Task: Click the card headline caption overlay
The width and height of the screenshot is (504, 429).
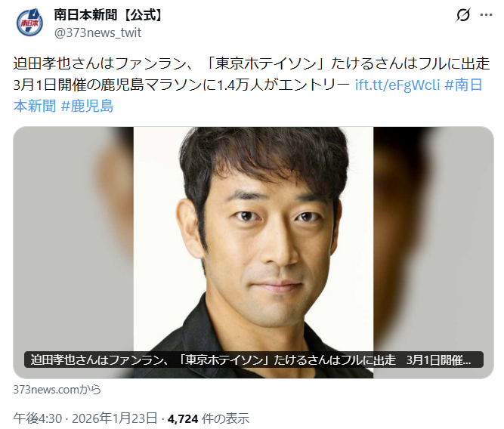Action: click(254, 360)
